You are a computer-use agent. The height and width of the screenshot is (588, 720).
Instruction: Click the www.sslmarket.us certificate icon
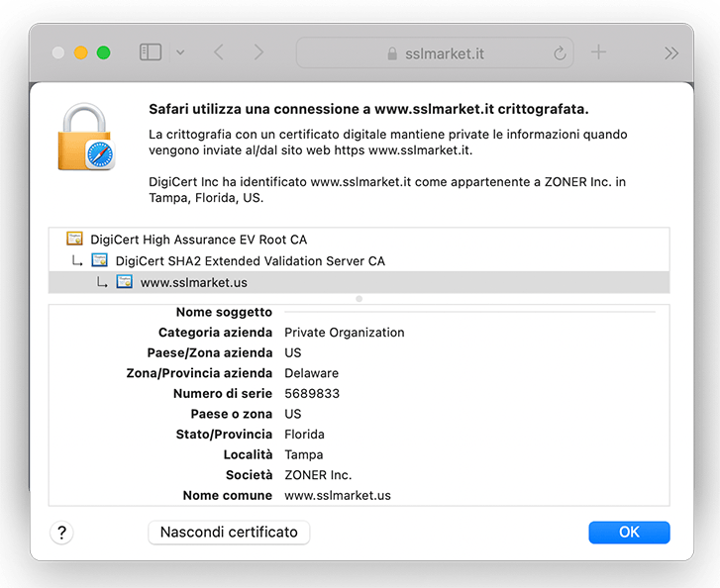click(125, 281)
